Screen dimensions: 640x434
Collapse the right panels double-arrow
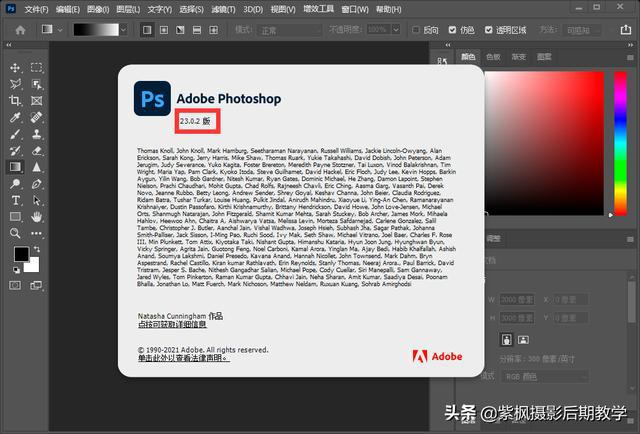point(631,45)
